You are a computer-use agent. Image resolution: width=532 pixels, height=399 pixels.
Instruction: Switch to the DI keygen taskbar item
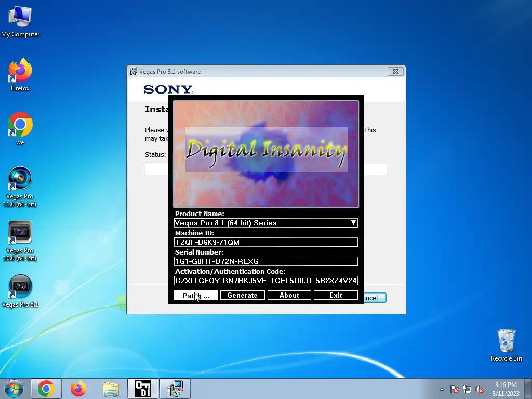coord(143,389)
